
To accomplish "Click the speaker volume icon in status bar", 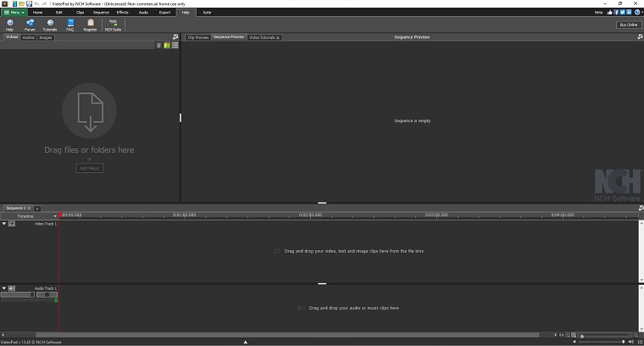I will coord(630,342).
